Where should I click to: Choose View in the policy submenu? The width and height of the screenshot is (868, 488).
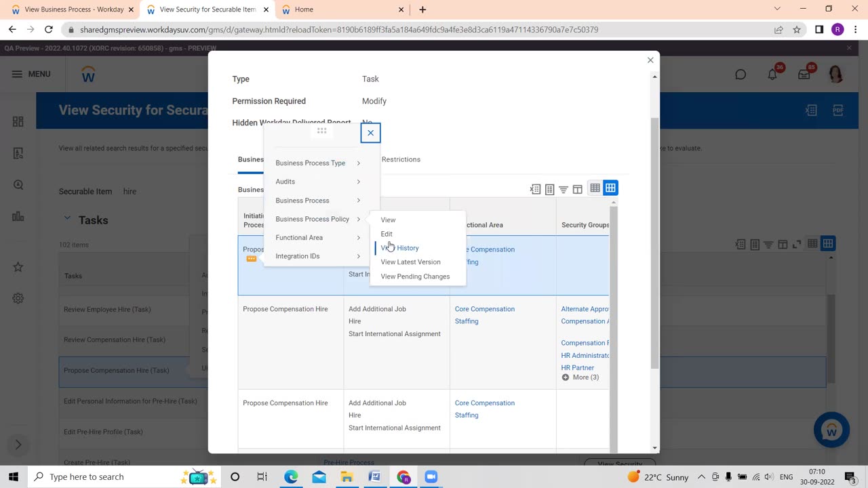pos(388,220)
